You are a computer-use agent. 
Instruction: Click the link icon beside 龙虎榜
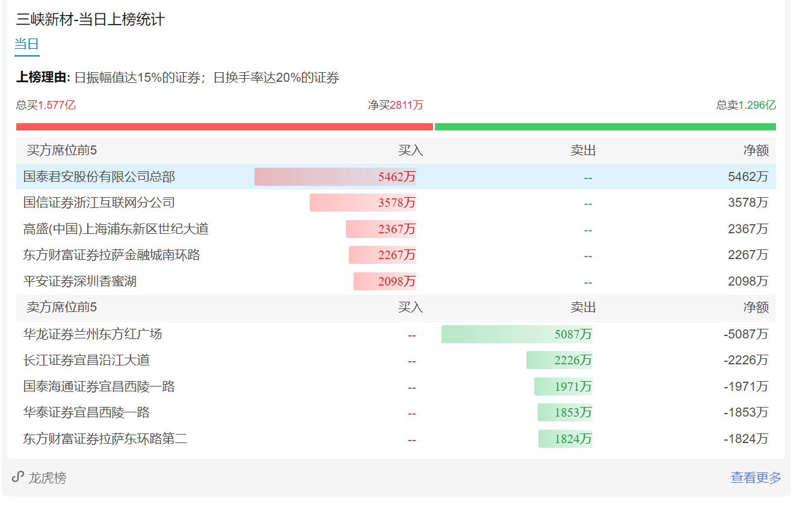[18, 477]
